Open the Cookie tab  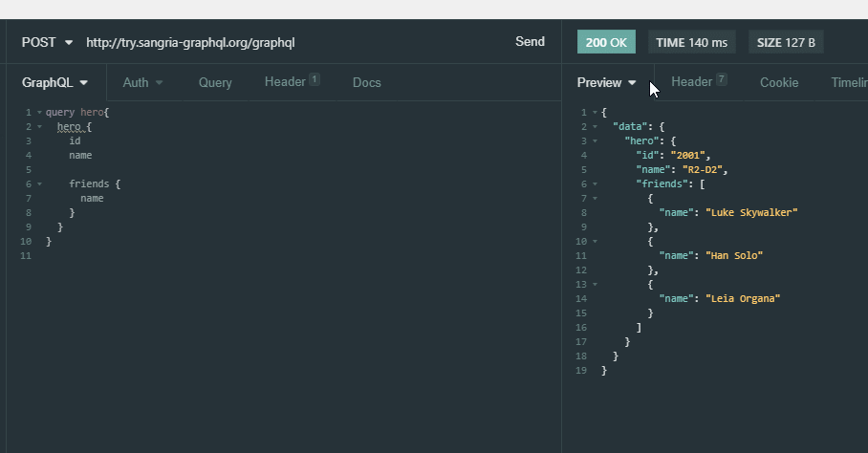point(779,82)
